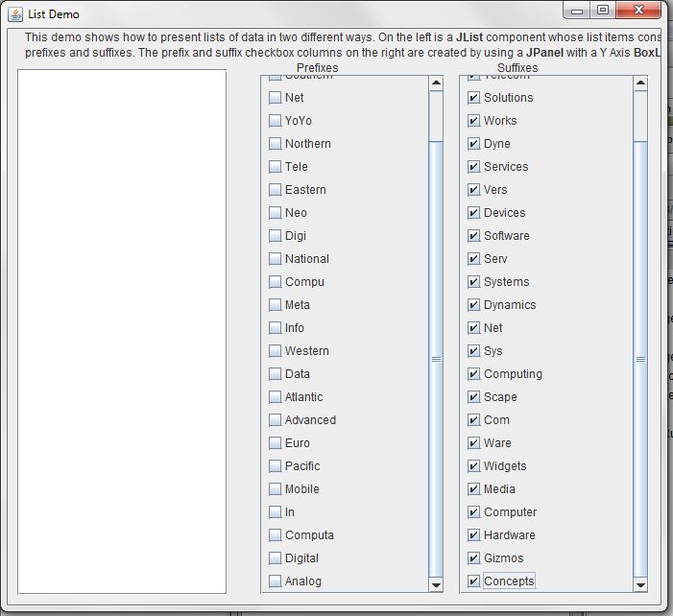Check the YoYo prefix checkbox
This screenshot has width=673, height=616.
point(276,121)
